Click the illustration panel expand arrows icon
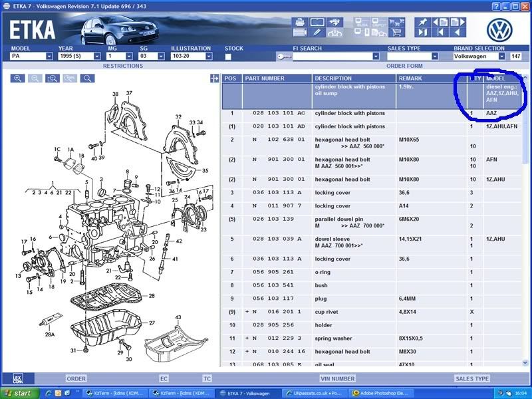This screenshot has height=399, width=532. tap(214, 78)
